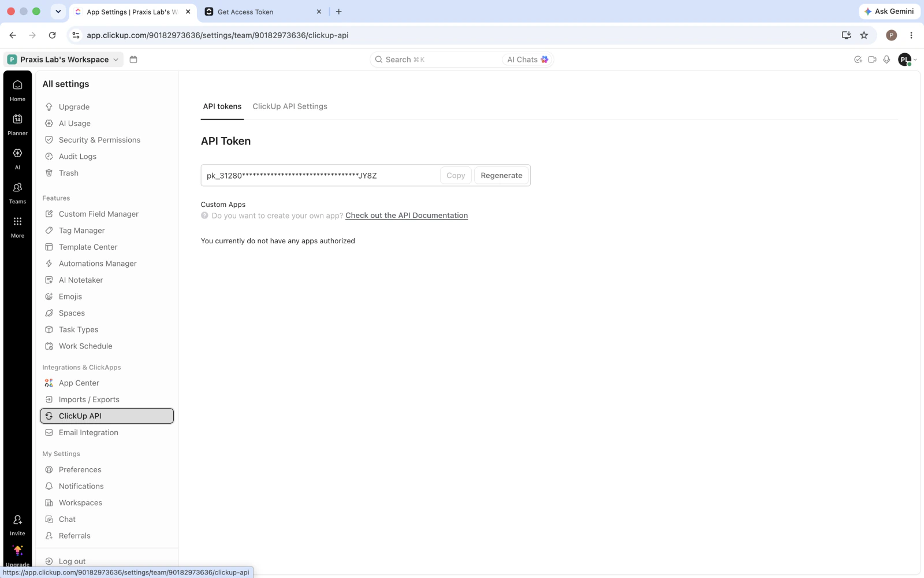Viewport: 924px width, 578px height.
Task: Click Log out
Action: (x=106, y=561)
